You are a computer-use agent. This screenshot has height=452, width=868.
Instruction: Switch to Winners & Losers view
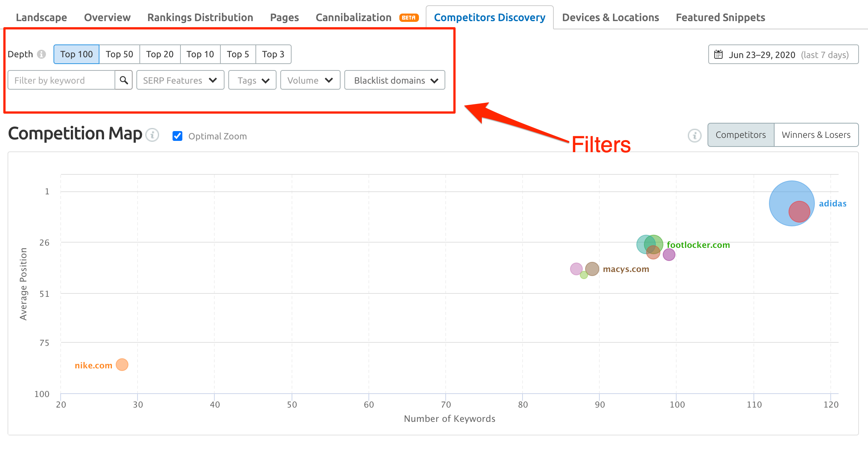pyautogui.click(x=816, y=135)
